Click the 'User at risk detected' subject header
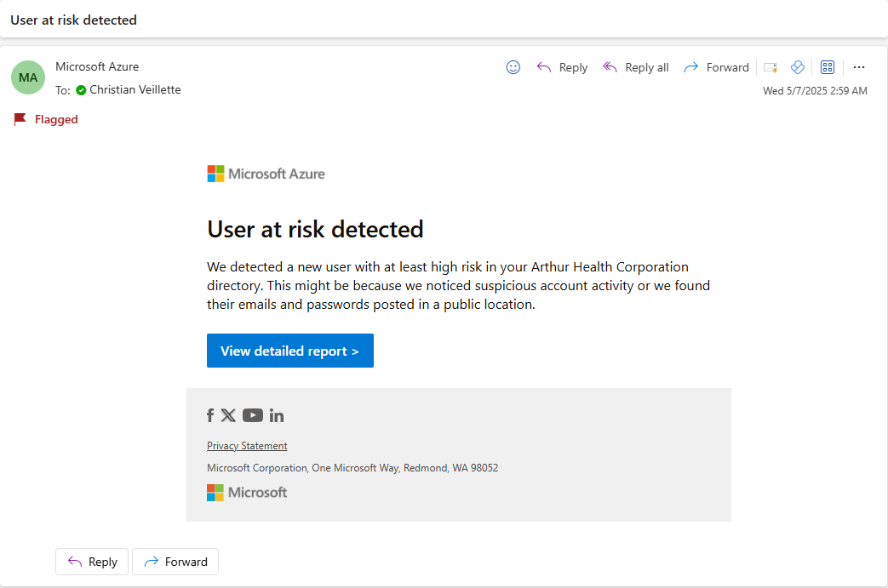The image size is (888, 588). [x=73, y=20]
